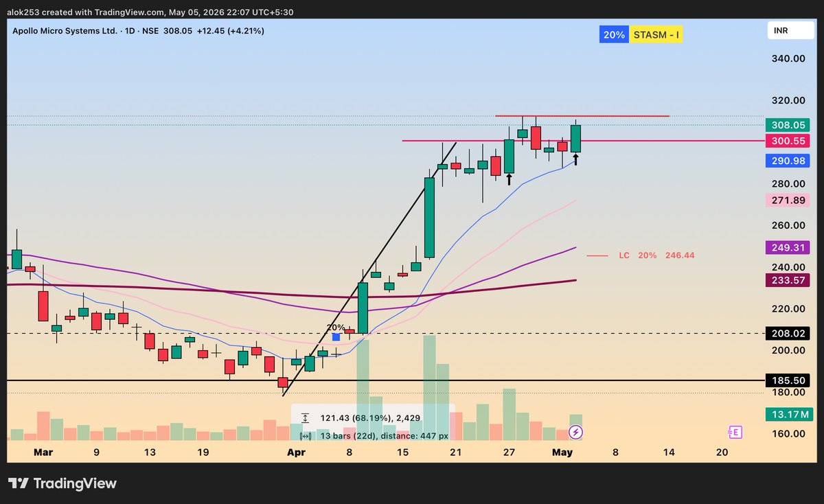Click the 208.02 dashed line price label
The image size is (824, 504).
[788, 334]
